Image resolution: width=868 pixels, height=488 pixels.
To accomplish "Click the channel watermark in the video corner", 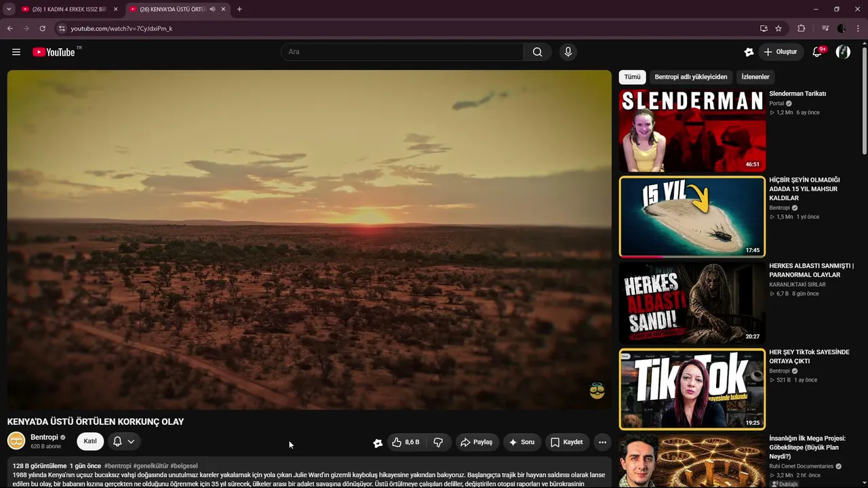I will (597, 391).
